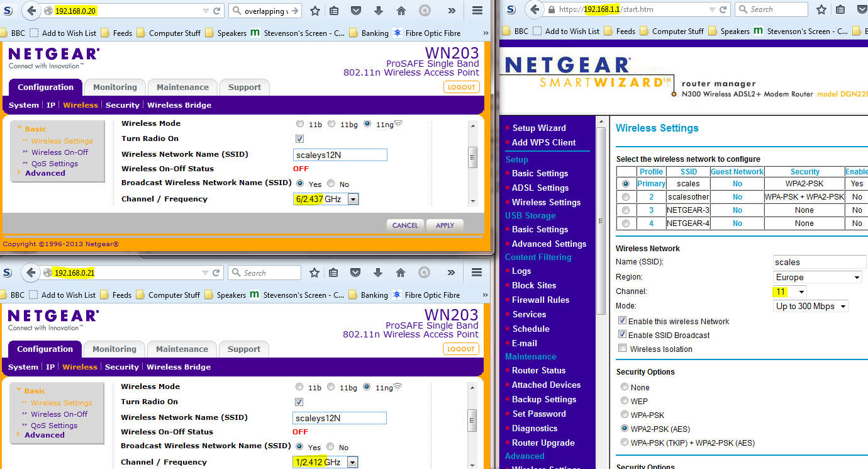This screenshot has width=868, height=469.
Task: Click CANCEL button in 192.168.0.20 window
Action: (x=405, y=225)
